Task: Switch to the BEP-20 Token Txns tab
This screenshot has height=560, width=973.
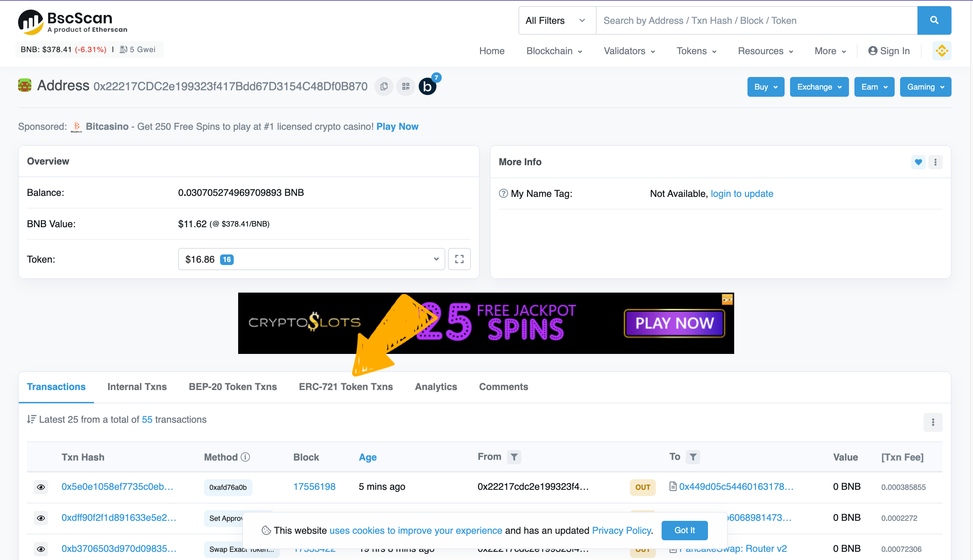Action: point(233,387)
